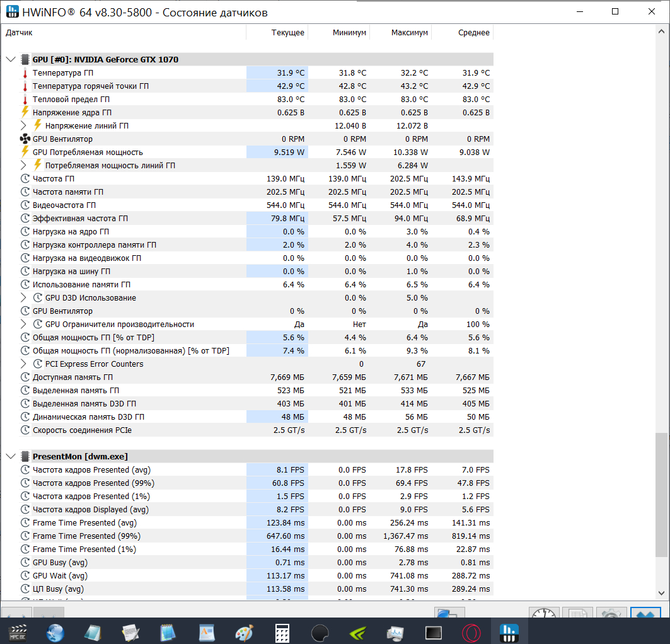
Task: Open MPC-BE from the taskbar
Action: 18,633
